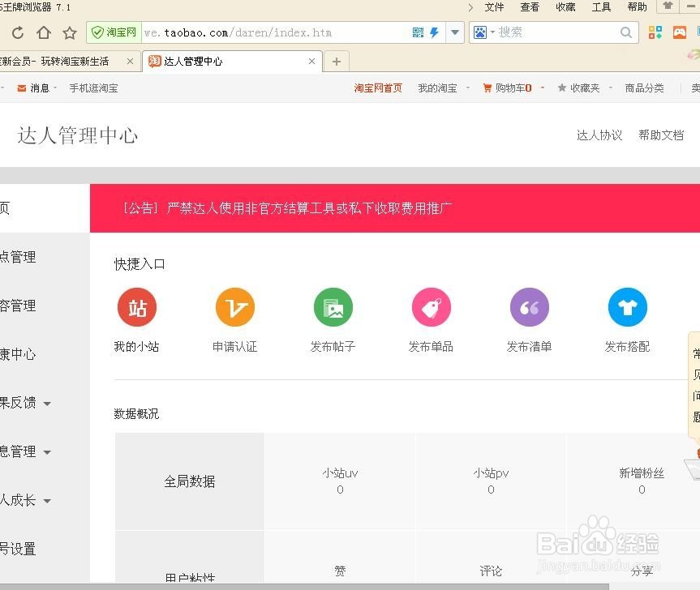The width and height of the screenshot is (700, 590).
Task: Open 我的小站 red 站 icon
Action: click(x=137, y=307)
